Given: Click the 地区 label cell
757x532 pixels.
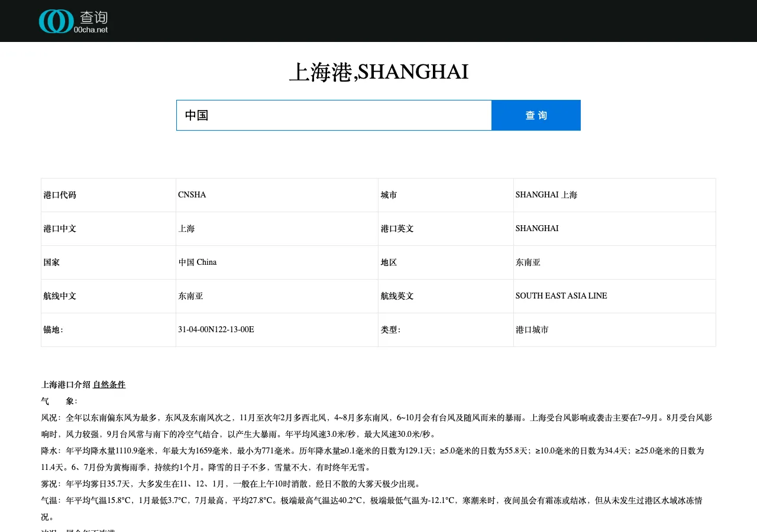Looking at the screenshot, I should click(446, 262).
